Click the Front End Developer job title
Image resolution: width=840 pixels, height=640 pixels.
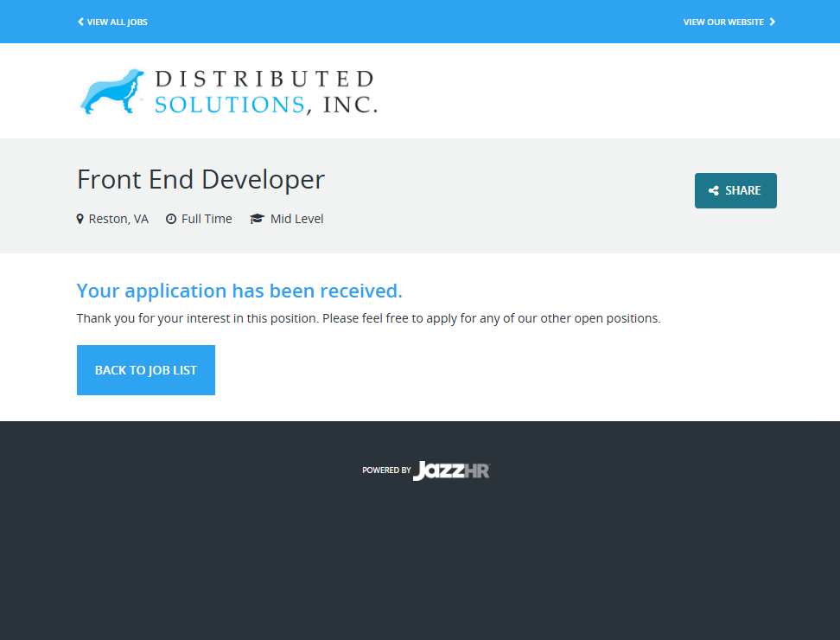[x=200, y=180]
